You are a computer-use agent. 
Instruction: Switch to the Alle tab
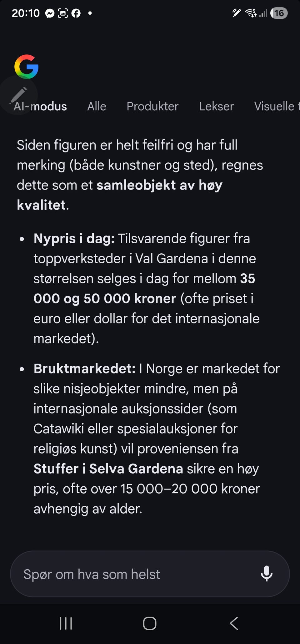[x=97, y=106]
